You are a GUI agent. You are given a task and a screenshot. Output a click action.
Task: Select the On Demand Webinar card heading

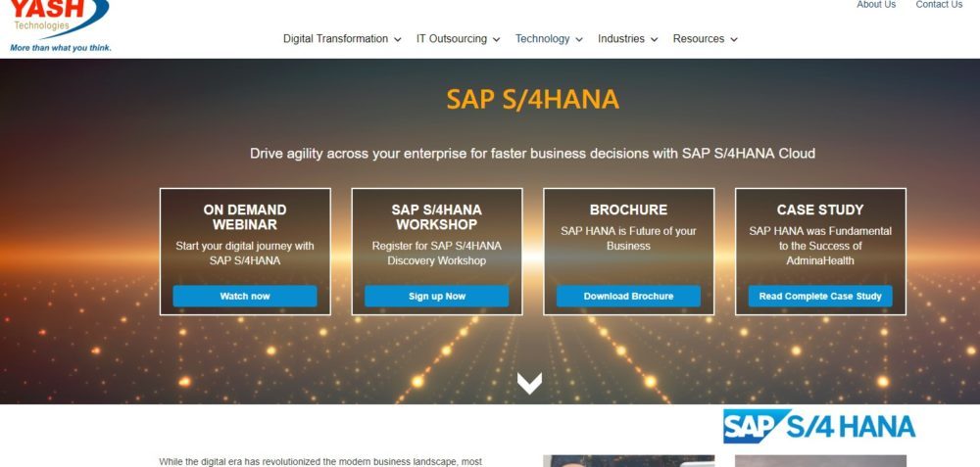click(245, 217)
